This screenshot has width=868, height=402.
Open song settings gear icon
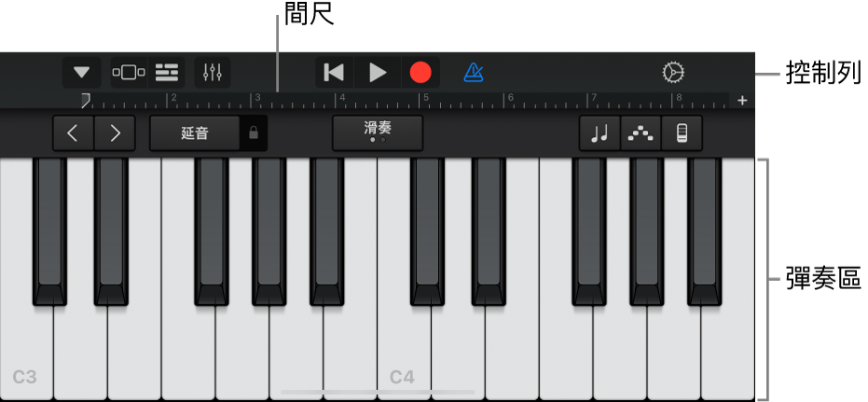pos(673,73)
